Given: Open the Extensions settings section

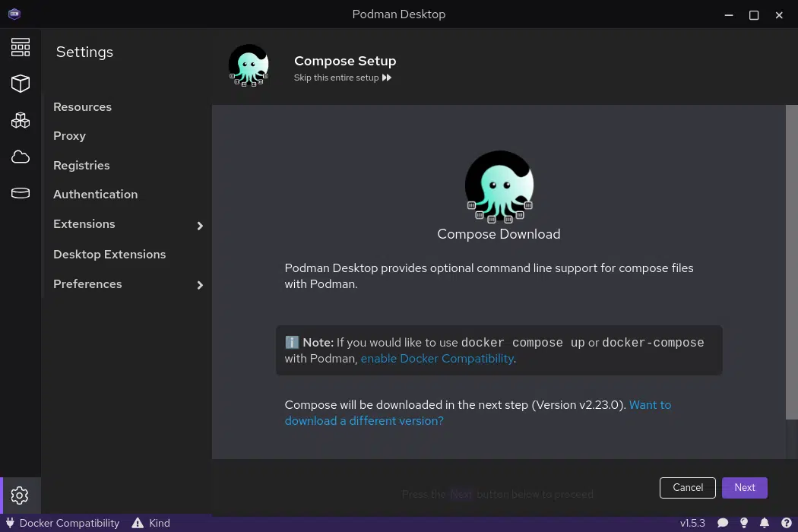Looking at the screenshot, I should point(84,224).
